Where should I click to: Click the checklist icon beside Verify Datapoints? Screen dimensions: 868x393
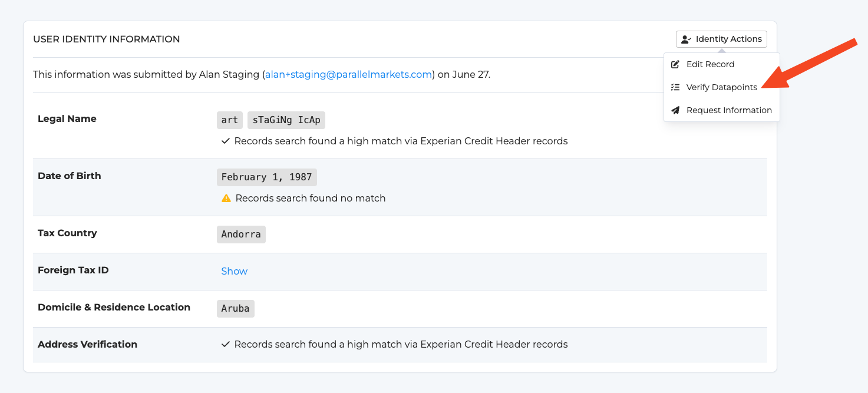[675, 87]
